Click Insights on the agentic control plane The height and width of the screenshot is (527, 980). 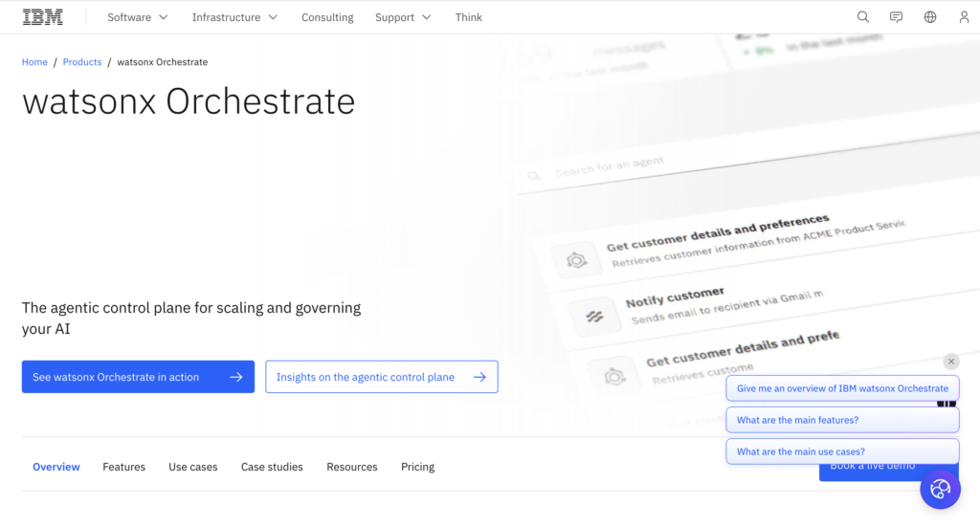coord(381,377)
